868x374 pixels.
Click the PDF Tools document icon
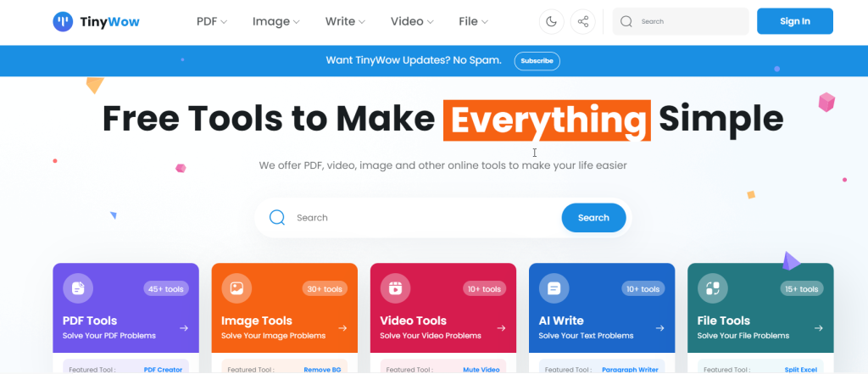coord(78,288)
